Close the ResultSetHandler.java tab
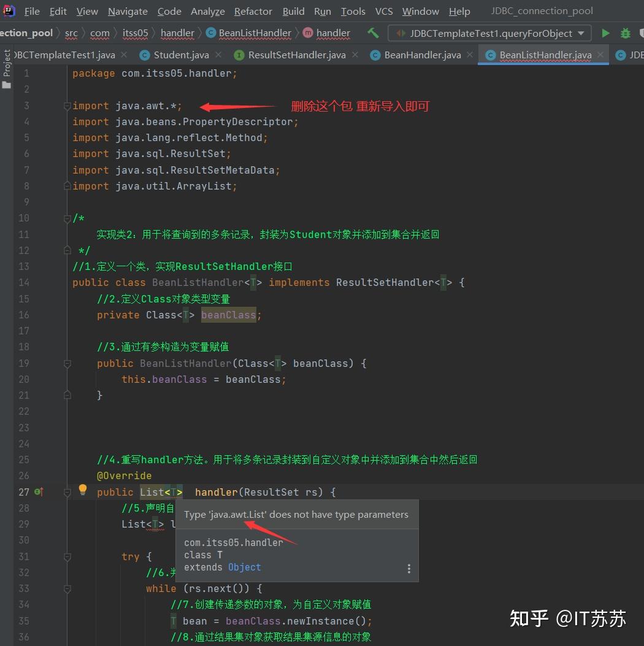The image size is (644, 646). click(x=355, y=55)
